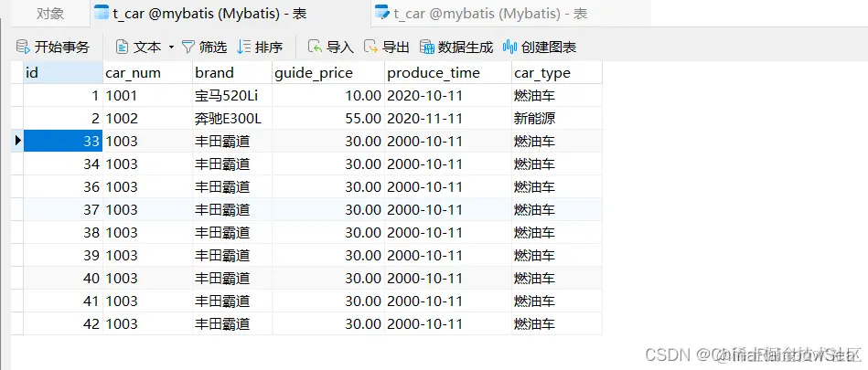Select the produce_time cell 2020-10-11
The image size is (868, 370).
448,96
